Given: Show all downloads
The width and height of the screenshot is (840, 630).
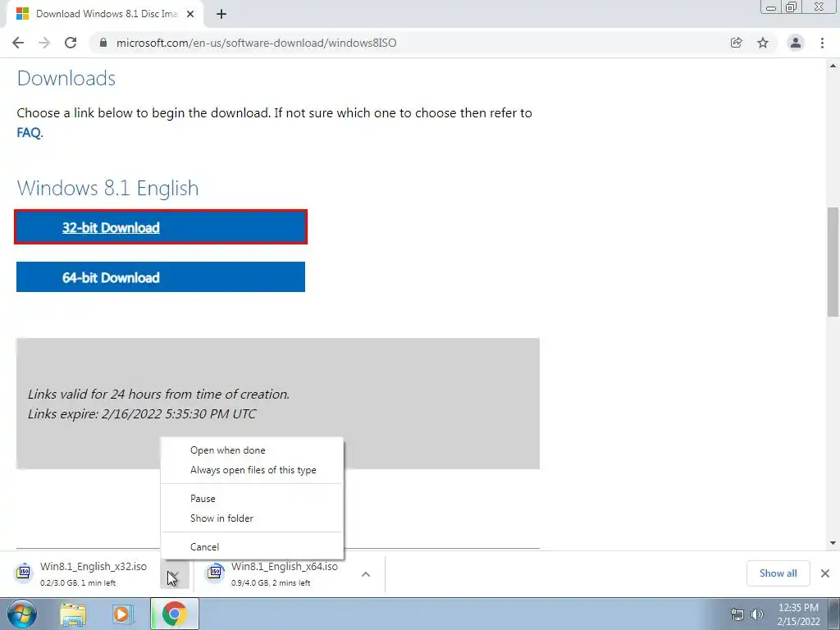Looking at the screenshot, I should (778, 573).
